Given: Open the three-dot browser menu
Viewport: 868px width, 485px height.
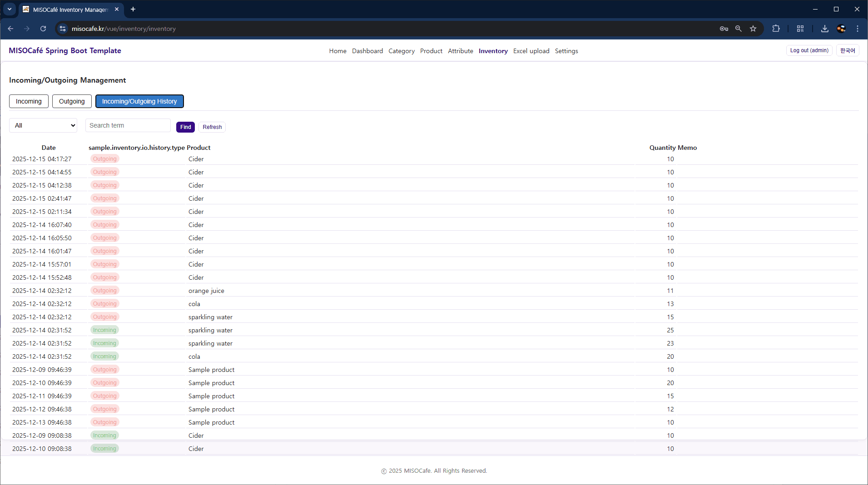Looking at the screenshot, I should pyautogui.click(x=858, y=28).
